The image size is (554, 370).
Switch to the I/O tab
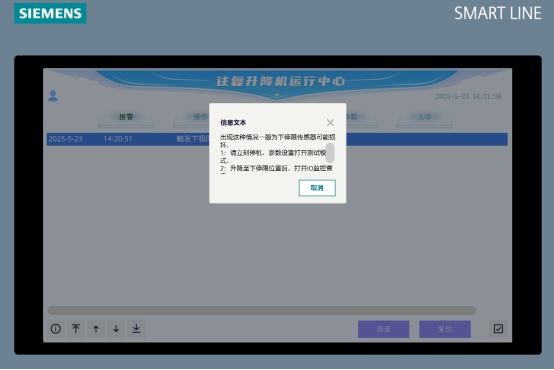425,117
